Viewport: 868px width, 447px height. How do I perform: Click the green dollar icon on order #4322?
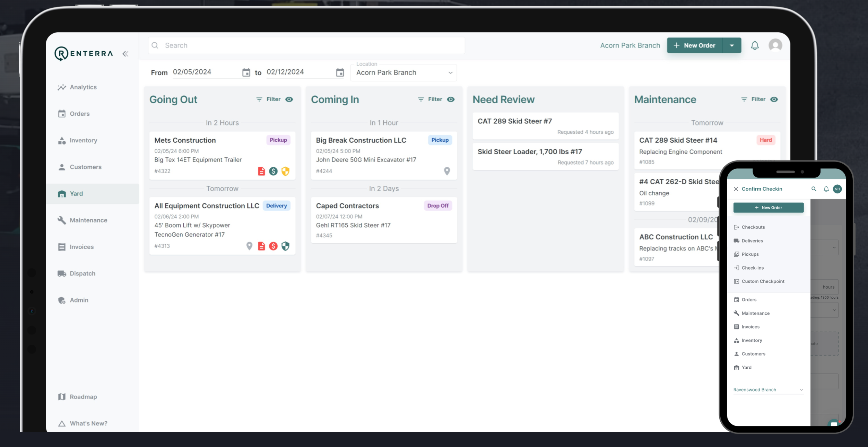[273, 171]
